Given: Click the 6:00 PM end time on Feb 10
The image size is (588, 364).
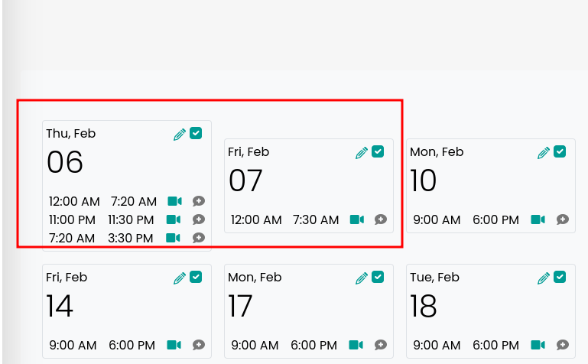Looking at the screenshot, I should (495, 220).
